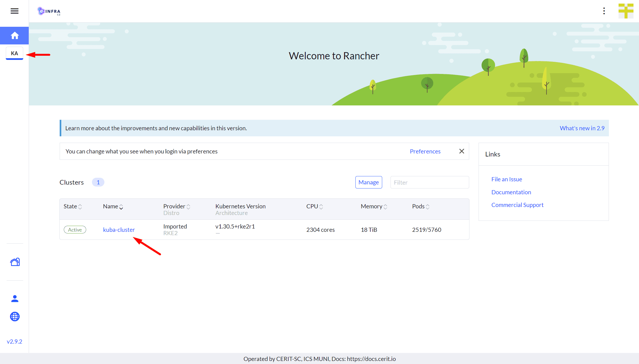Screen dimensions: 639x364
Task: Open the KA cluster shortcut
Action: click(x=14, y=53)
